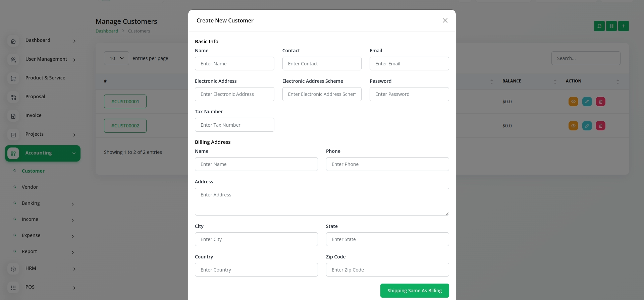Open the entries per page dropdown

pos(116,58)
